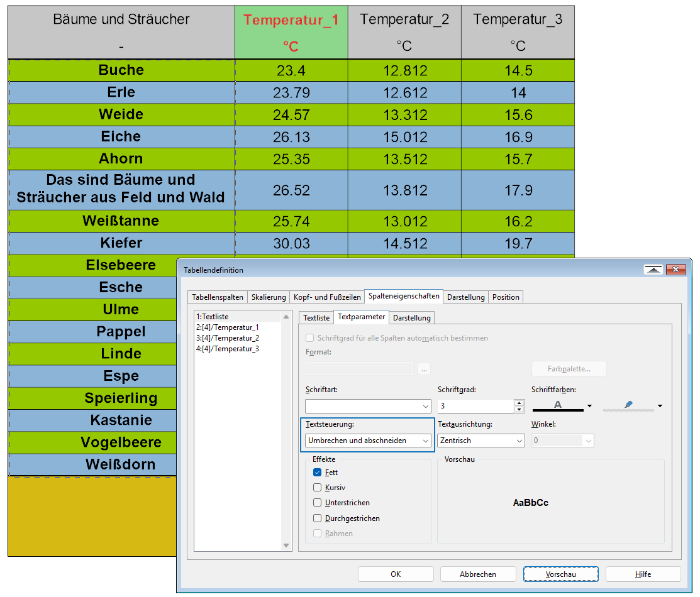Check the Durchgestrichen effect option
Viewport: 700px width, 597px height.
pos(317,518)
